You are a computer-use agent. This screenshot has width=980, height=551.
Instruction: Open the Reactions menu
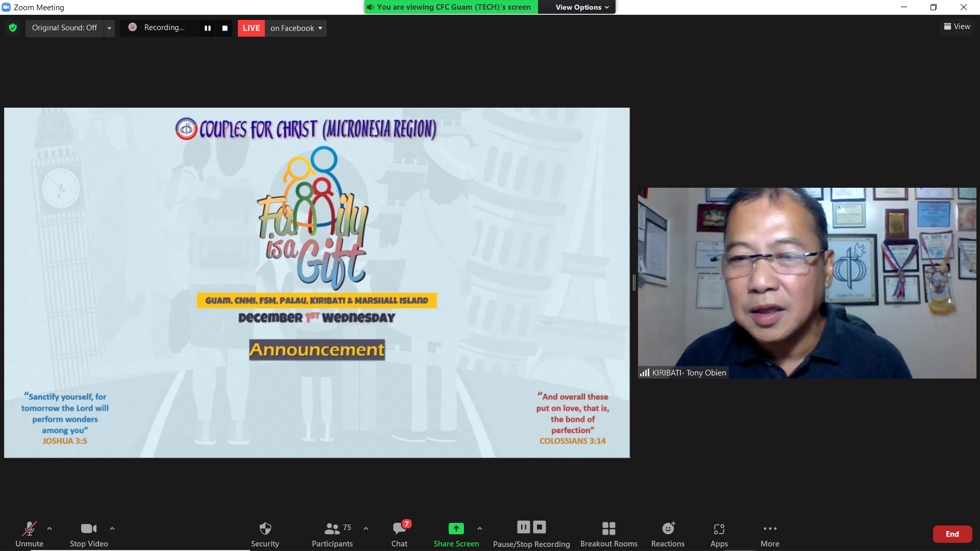(668, 534)
